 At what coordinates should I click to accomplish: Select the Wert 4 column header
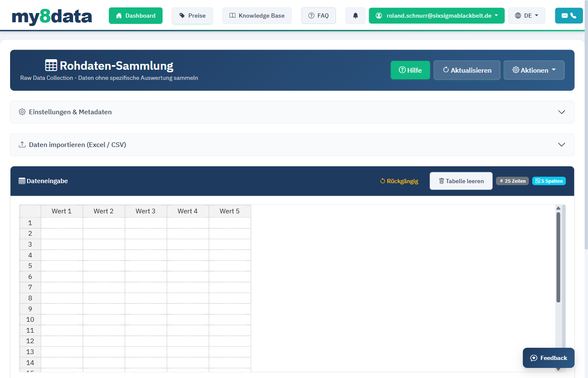point(188,211)
